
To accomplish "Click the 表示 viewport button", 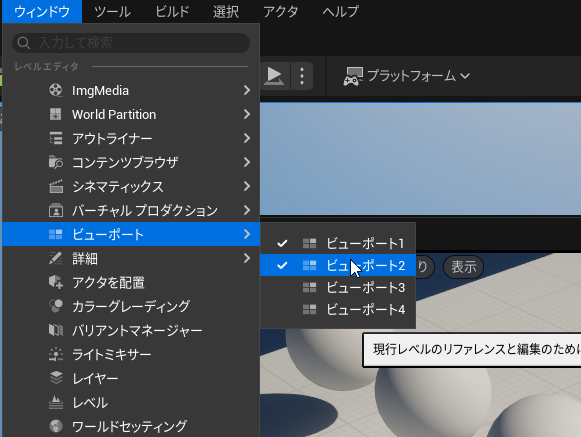I will pos(464,267).
